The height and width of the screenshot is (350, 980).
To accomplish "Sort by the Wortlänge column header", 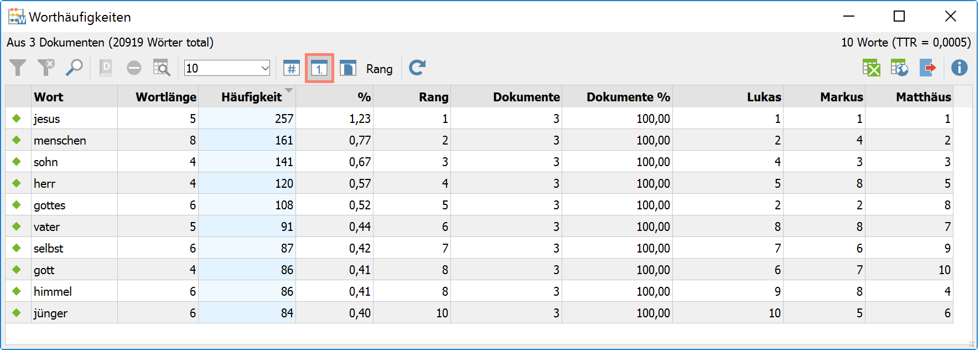I will point(165,97).
